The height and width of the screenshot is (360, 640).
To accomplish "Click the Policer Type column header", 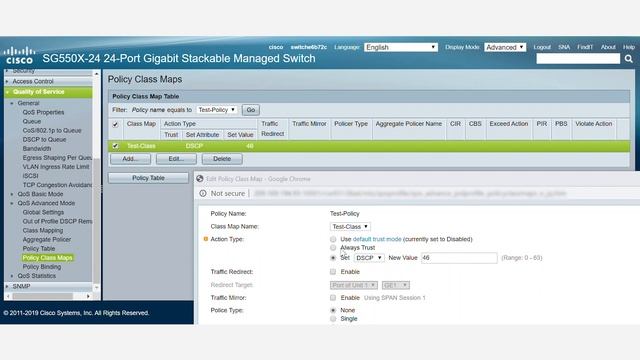I will click(351, 124).
